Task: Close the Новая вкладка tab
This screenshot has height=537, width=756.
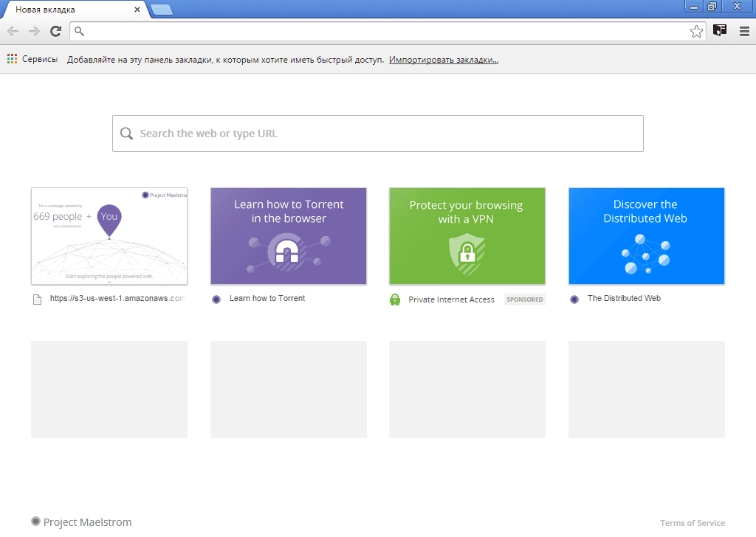Action: pos(137,10)
